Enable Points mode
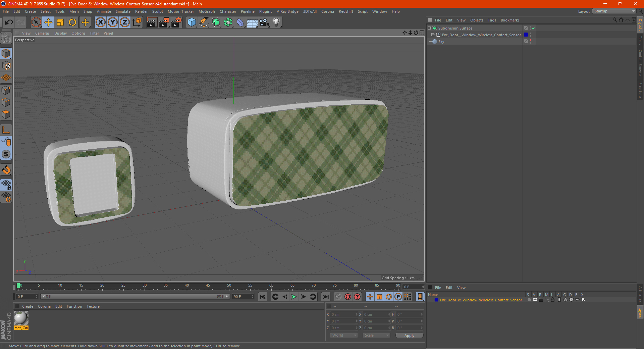Viewport: 644px width, 349px height. pos(6,90)
